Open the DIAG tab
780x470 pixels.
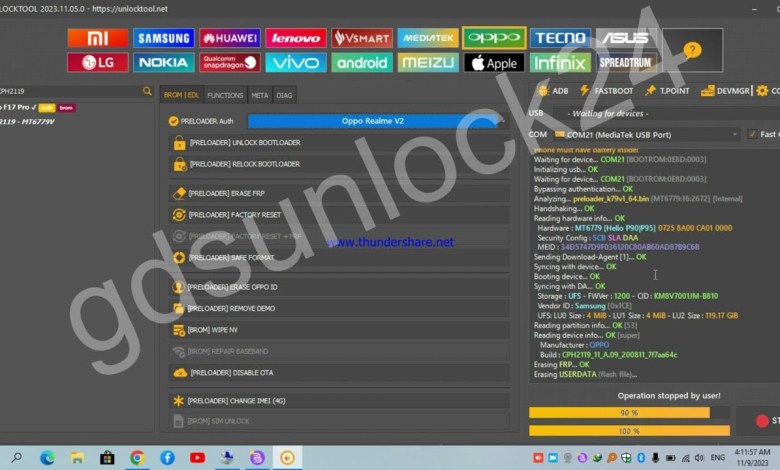(x=285, y=95)
